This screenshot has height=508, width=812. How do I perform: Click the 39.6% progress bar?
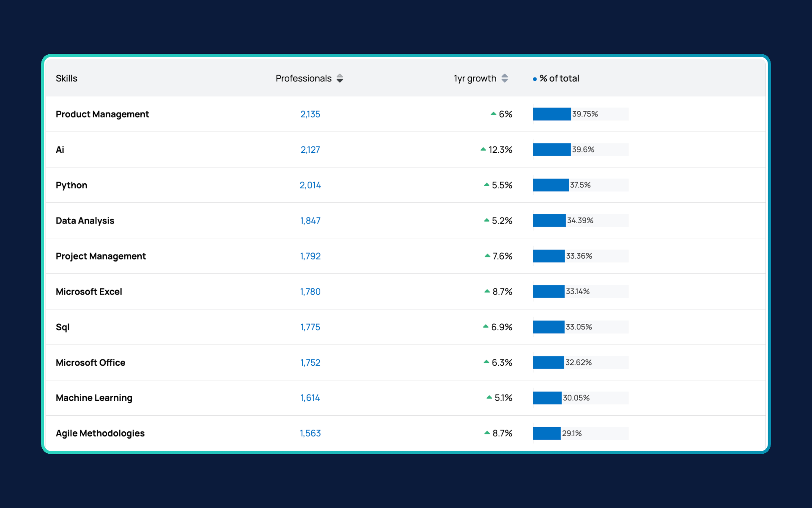(581, 150)
